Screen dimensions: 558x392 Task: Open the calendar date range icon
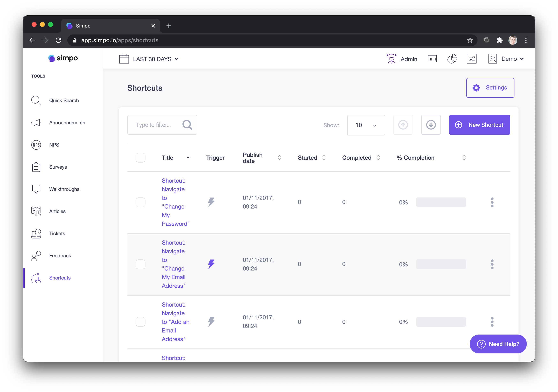(124, 59)
